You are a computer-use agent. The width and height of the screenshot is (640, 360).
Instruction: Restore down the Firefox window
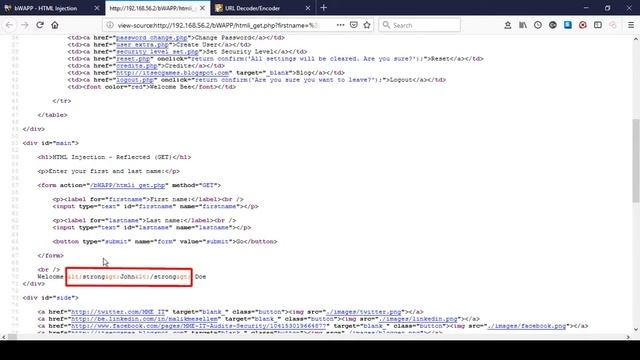tap(607, 8)
